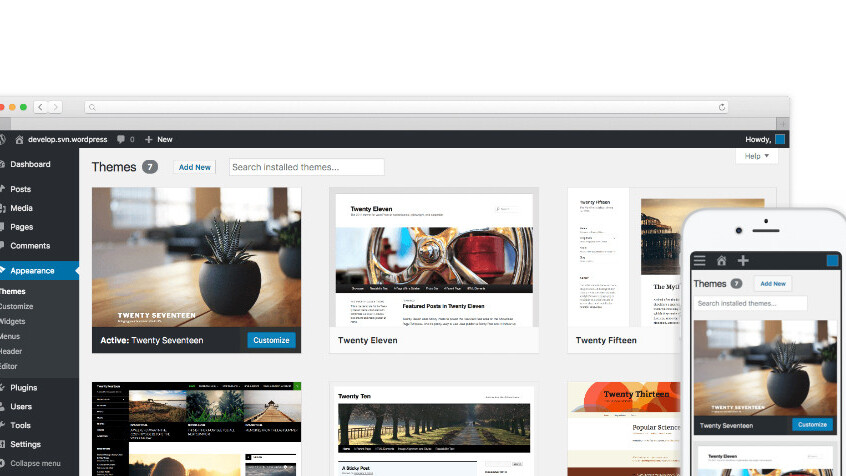Click the browser back arrow button

point(40,107)
